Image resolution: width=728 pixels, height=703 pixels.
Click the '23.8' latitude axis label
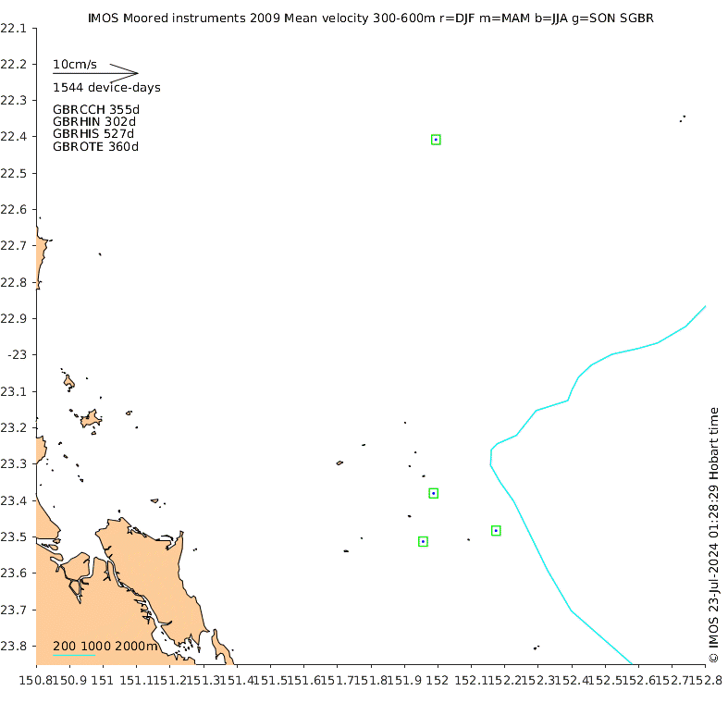pos(14,646)
